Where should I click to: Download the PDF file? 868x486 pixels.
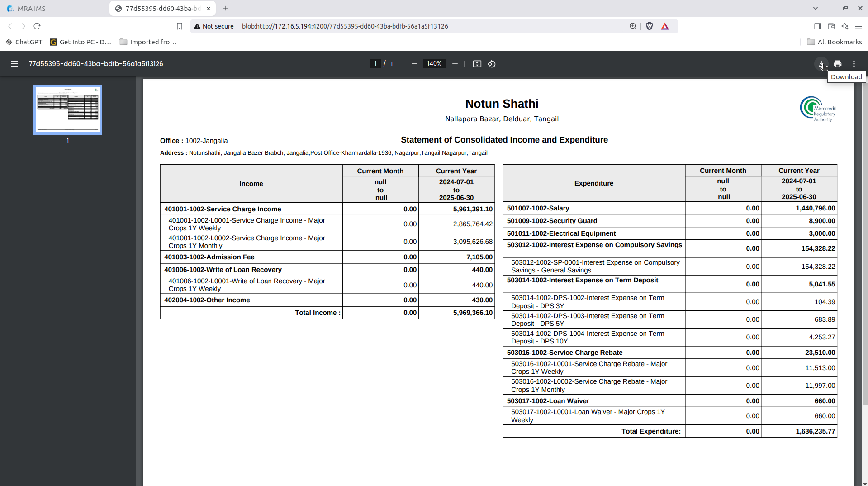pyautogui.click(x=821, y=64)
